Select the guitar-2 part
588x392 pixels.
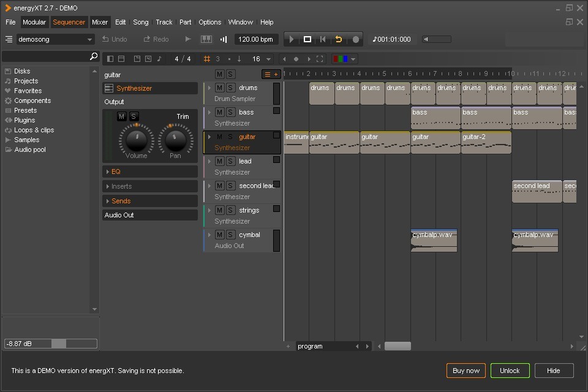coord(486,143)
